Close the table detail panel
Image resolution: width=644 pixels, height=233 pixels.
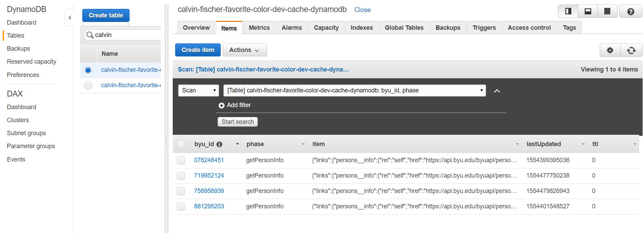pos(362,10)
